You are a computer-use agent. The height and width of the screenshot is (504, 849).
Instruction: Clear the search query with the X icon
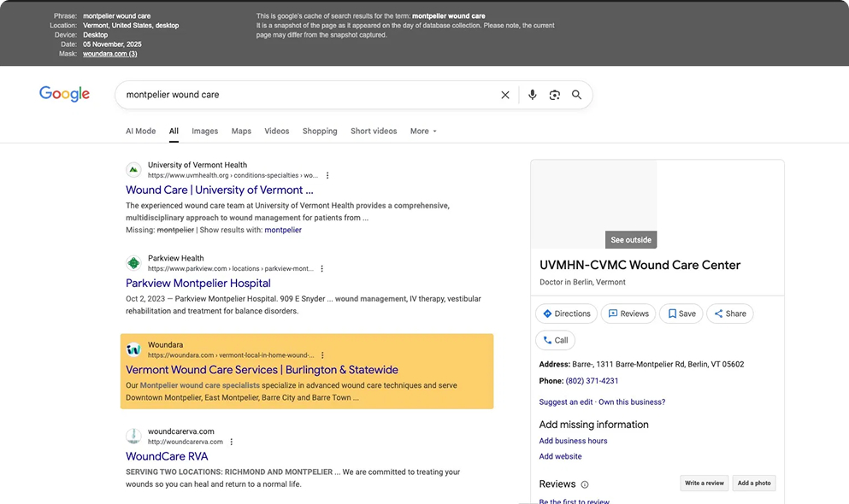coord(505,95)
